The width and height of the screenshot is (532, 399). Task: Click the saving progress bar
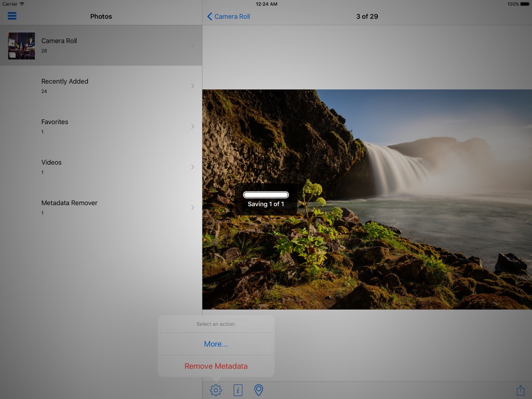[266, 195]
